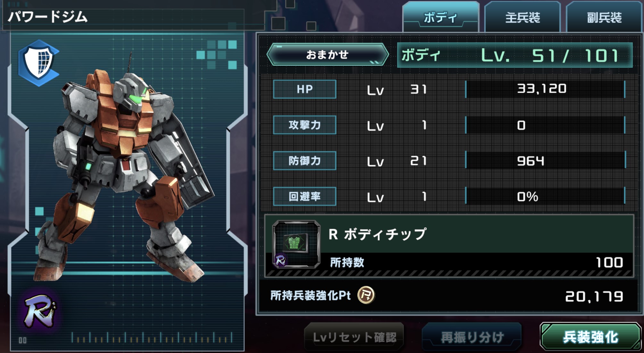This screenshot has height=353, width=644.
Task: Select the HP stat label
Action: coord(305,89)
